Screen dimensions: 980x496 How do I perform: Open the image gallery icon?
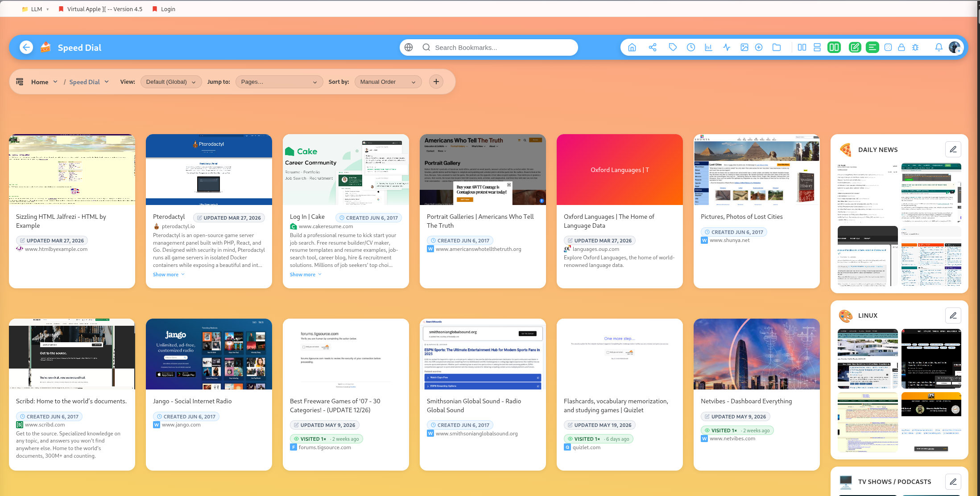pos(744,47)
